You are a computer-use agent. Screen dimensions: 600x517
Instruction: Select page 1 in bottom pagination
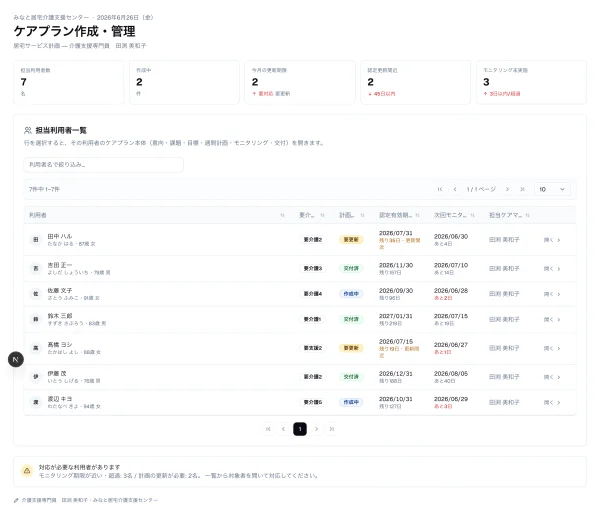(300, 429)
